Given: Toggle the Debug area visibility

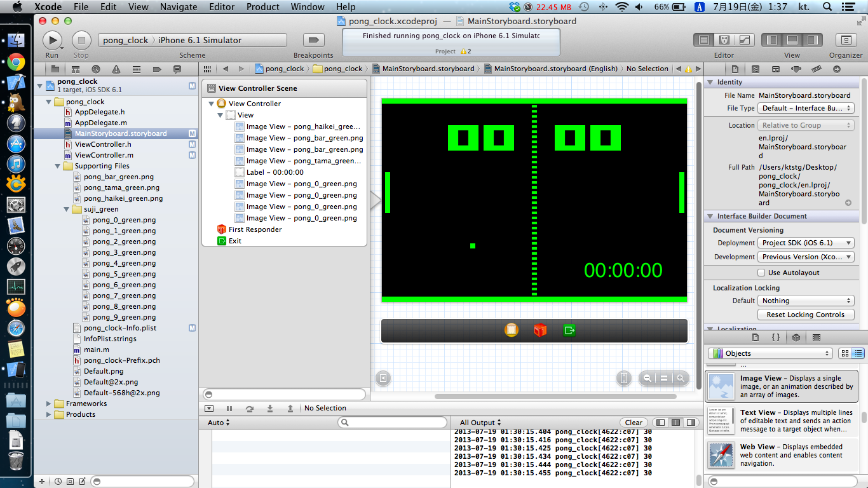Looking at the screenshot, I should click(x=792, y=40).
